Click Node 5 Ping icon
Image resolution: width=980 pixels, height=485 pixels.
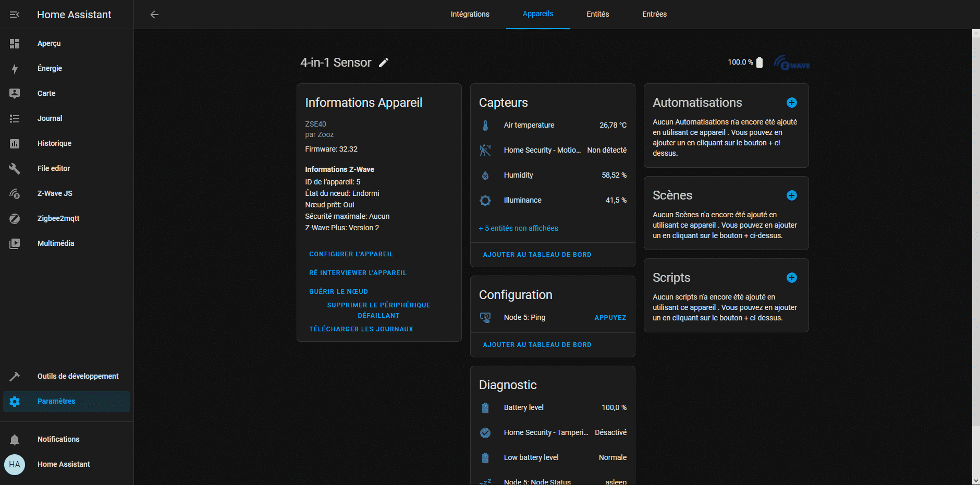[485, 318]
